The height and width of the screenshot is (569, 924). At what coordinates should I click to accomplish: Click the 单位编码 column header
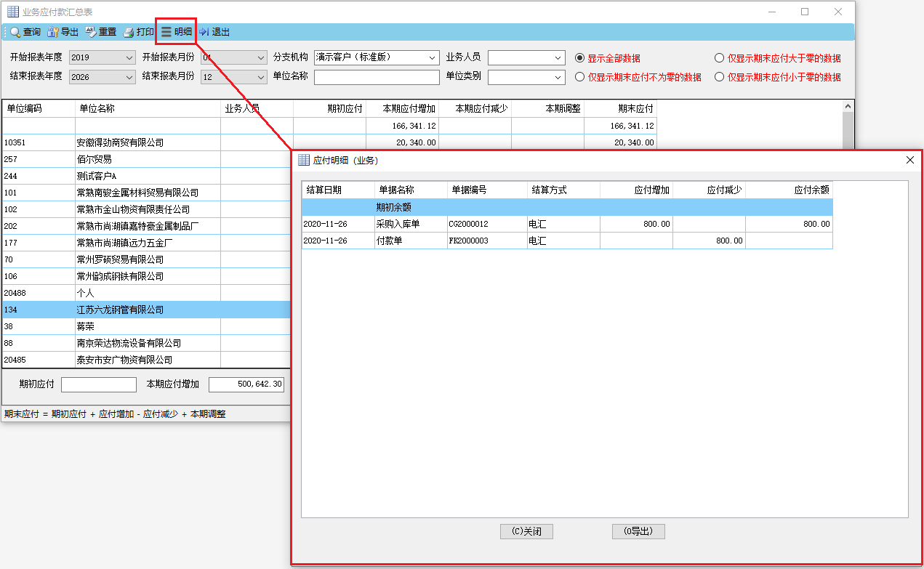pyautogui.click(x=39, y=108)
